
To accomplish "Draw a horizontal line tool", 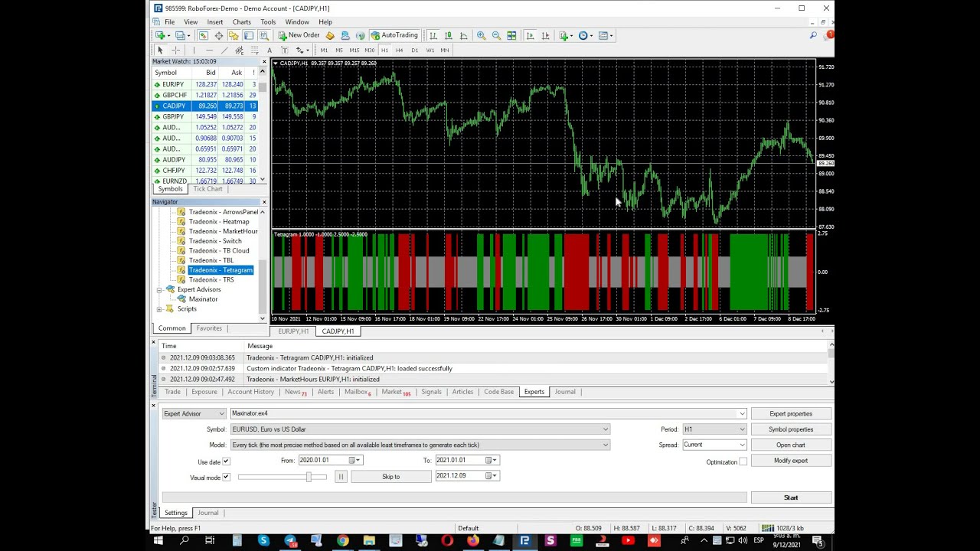I will tap(209, 51).
